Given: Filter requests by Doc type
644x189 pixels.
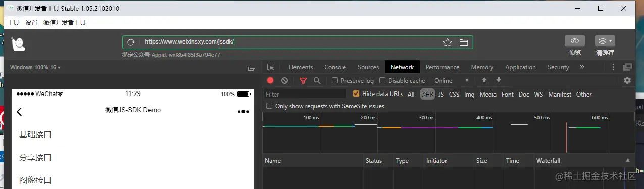Looking at the screenshot, I should 524,94.
